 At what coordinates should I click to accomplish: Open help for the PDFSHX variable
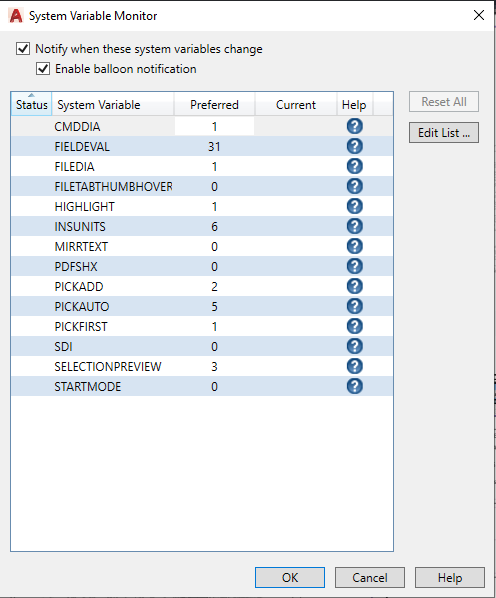coord(355,266)
